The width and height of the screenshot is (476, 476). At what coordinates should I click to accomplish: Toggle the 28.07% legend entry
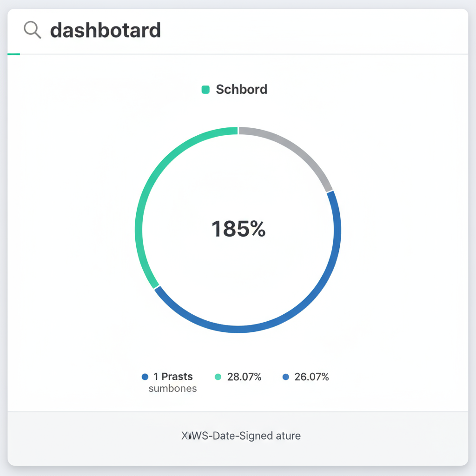[244, 377]
